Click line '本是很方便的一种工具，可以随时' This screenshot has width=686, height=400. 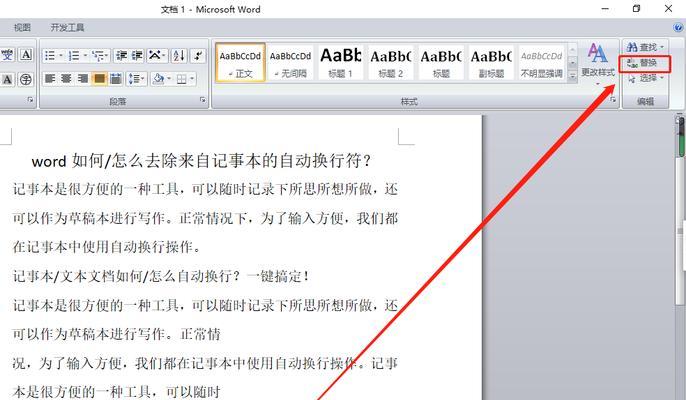116,392
